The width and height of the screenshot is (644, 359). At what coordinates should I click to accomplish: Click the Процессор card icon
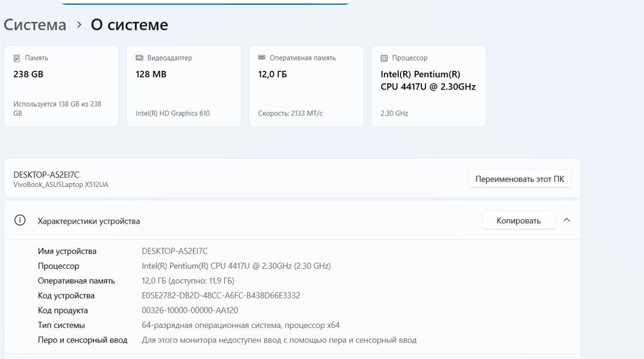tap(384, 58)
